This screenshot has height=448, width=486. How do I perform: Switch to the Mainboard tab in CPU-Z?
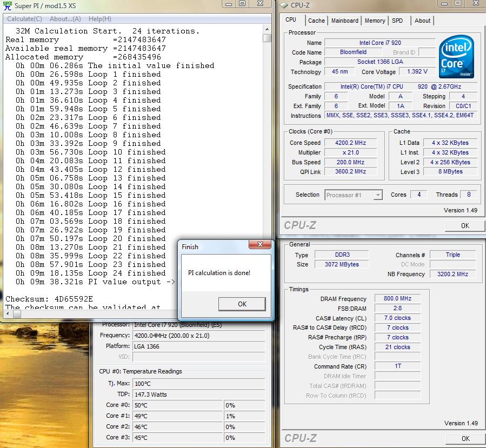tap(345, 21)
